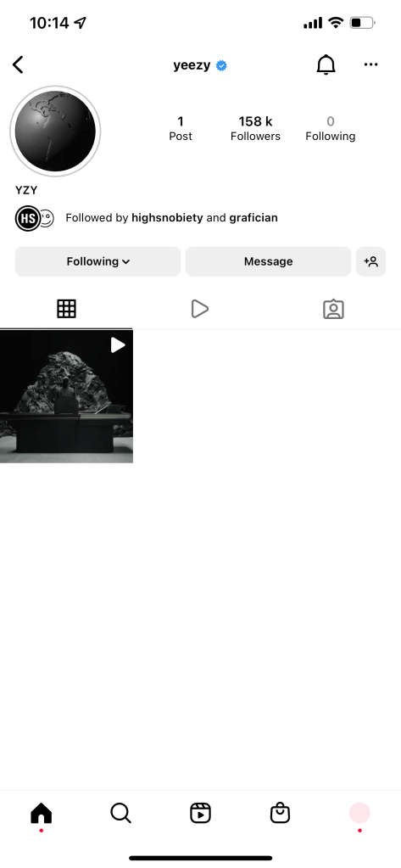View the 158 k Followers list
The image size is (401, 868).
point(255,128)
